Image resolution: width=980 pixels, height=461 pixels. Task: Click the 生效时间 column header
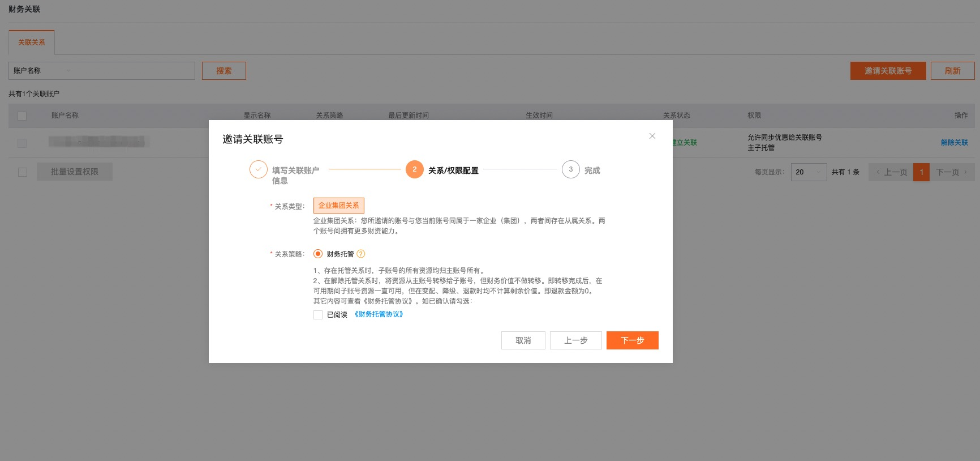point(539,116)
